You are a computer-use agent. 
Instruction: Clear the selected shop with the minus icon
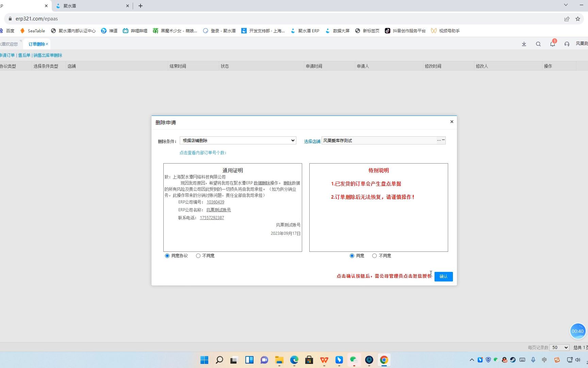pos(443,140)
